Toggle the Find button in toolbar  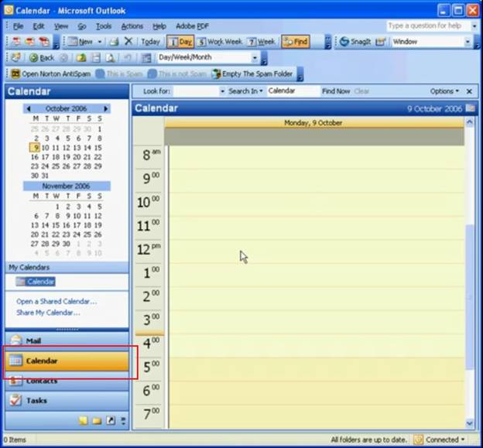tap(296, 42)
